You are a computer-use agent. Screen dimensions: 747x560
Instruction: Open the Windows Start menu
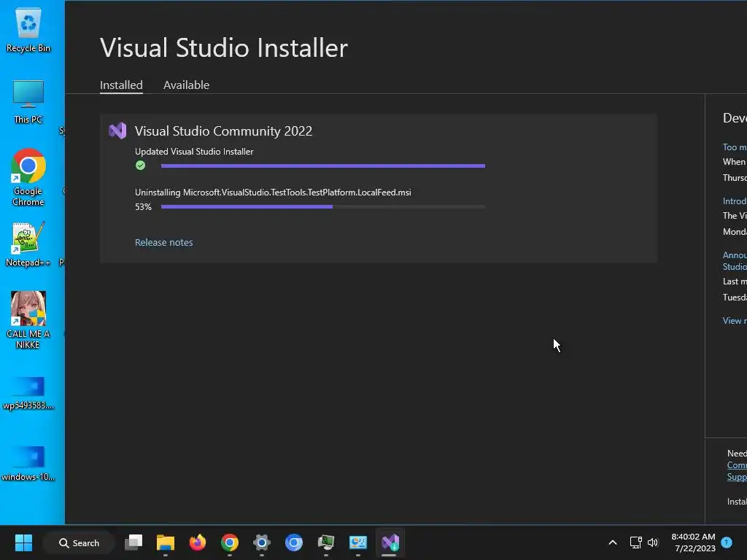tap(23, 542)
